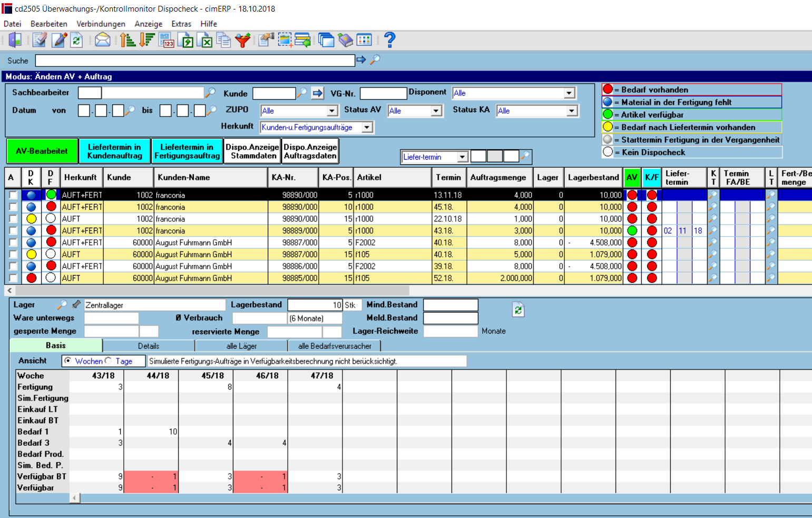Sort descending with the down-arrow bars icon
This screenshot has height=518, width=812.
tap(147, 40)
